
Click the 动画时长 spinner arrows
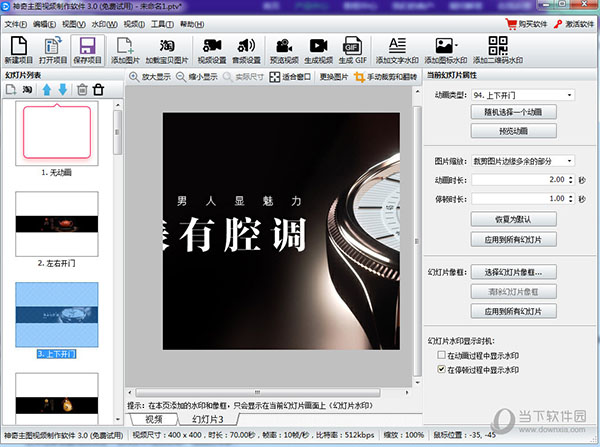[x=571, y=179]
